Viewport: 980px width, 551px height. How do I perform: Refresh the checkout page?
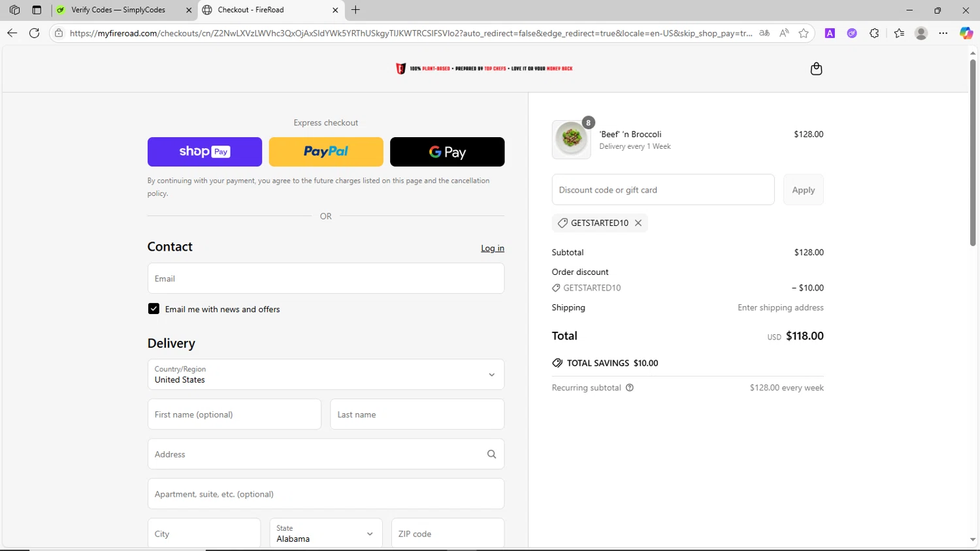tap(35, 33)
